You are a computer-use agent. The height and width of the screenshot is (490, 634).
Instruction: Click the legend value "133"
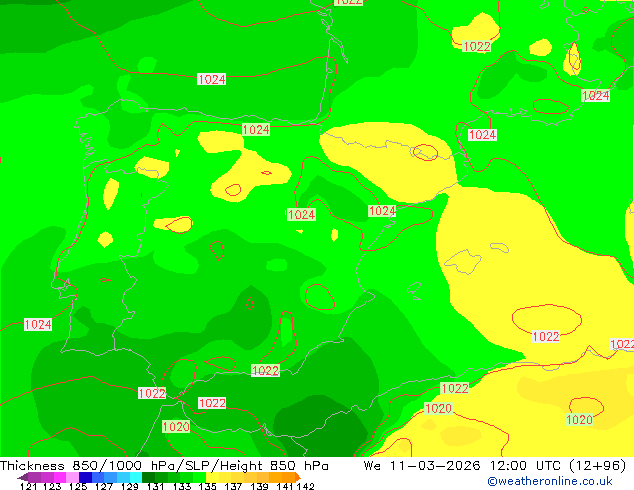point(182,486)
